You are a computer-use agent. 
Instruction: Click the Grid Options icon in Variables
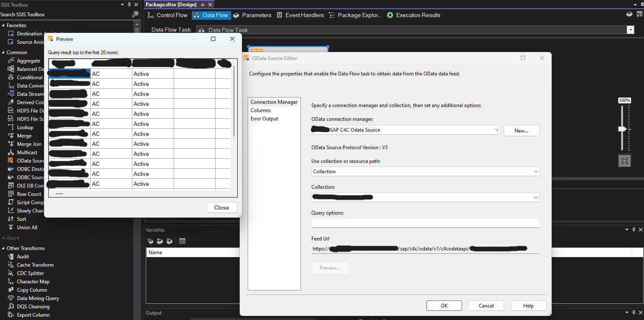tap(182, 241)
